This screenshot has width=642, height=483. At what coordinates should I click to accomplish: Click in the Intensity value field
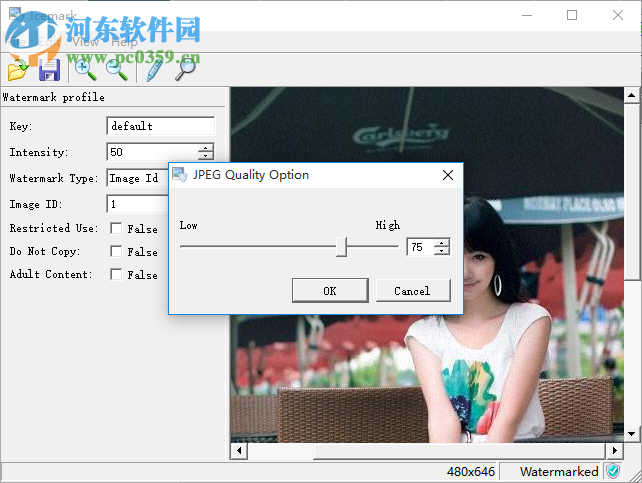click(152, 152)
